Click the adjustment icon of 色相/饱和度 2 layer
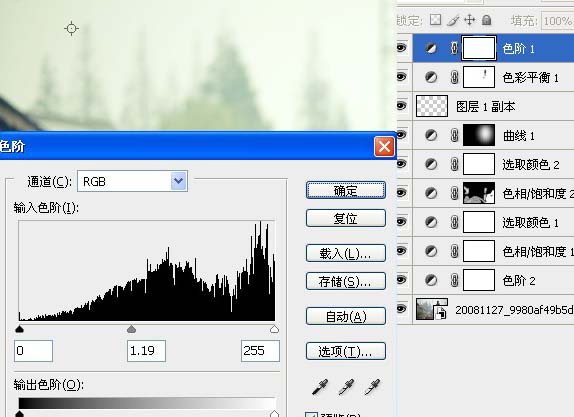Viewport: 574px width, 417px height. pyautogui.click(x=431, y=193)
